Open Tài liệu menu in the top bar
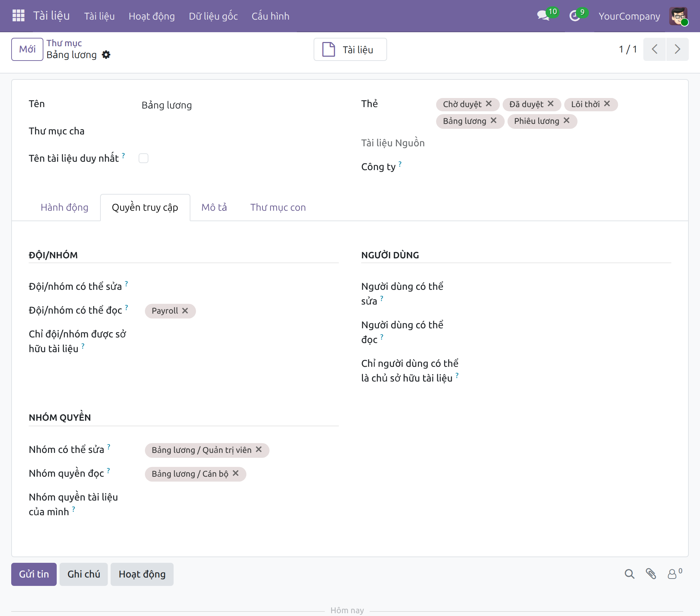The image size is (700, 616). click(99, 16)
